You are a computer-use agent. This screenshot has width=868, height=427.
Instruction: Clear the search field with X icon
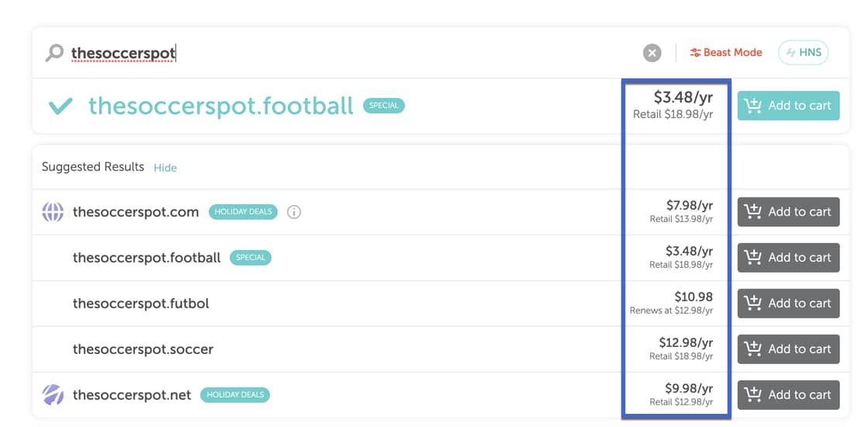tap(652, 53)
